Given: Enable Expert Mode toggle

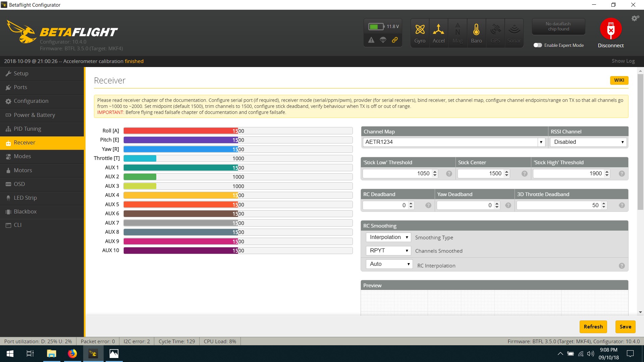Looking at the screenshot, I should click(538, 45).
